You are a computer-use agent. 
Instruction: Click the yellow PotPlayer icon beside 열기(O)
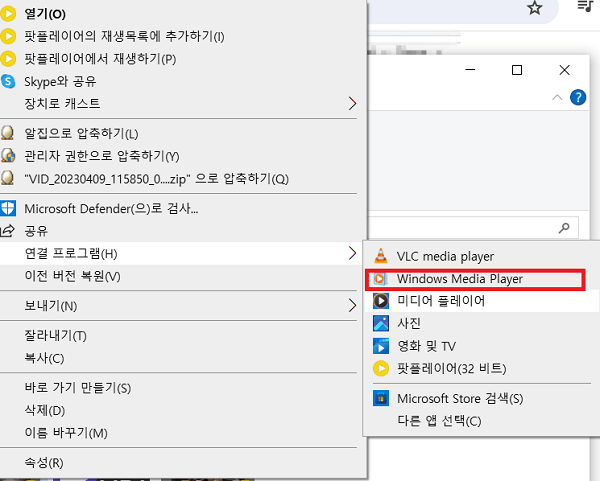point(8,14)
